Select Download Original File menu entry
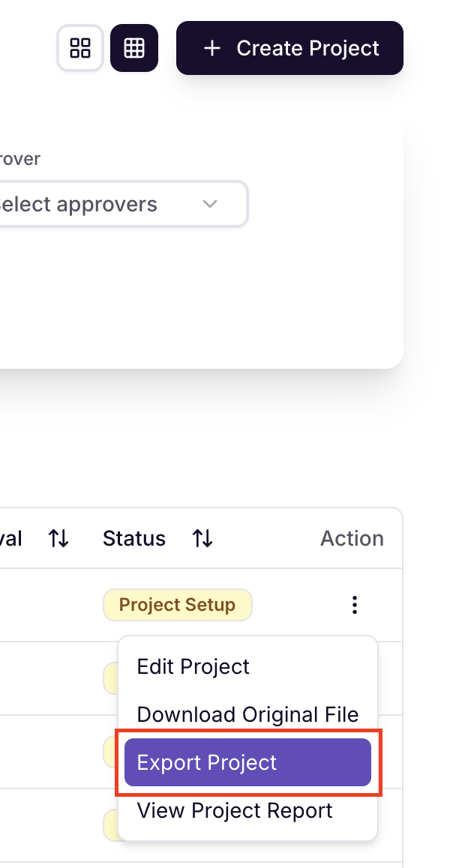This screenshot has height=868, width=453. click(x=247, y=714)
